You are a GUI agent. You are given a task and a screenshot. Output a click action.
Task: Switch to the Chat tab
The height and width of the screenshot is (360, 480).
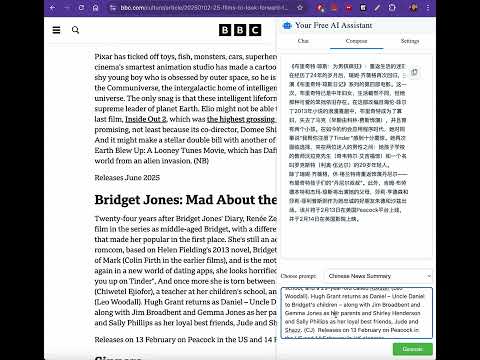[303, 41]
